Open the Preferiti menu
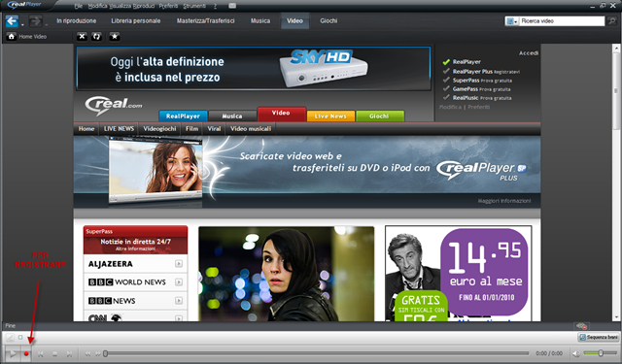The height and width of the screenshot is (364, 622). (x=168, y=6)
